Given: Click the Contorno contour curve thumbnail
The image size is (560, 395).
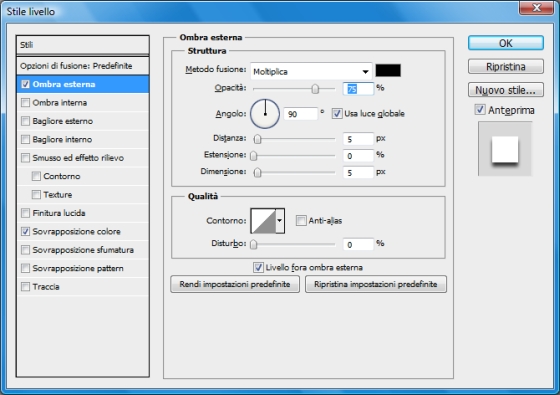Looking at the screenshot, I should (x=263, y=221).
